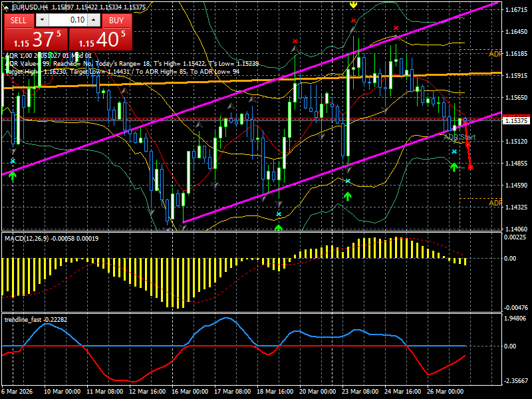Click the magenta X marker near upper band
The width and height of the screenshot is (532, 399).
pos(396,28)
